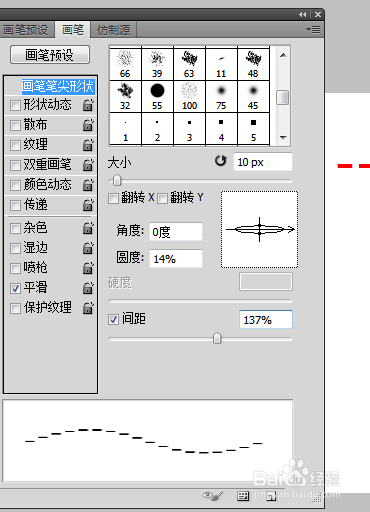Image resolution: width=370 pixels, height=512 pixels.
Task: Enable 纹理 checkbox
Action: 15,145
